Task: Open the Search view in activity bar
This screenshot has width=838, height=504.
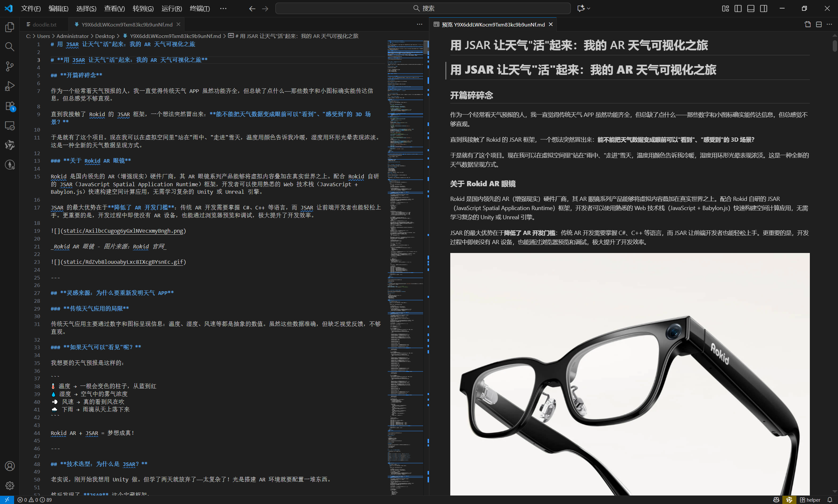Action: pyautogui.click(x=9, y=46)
